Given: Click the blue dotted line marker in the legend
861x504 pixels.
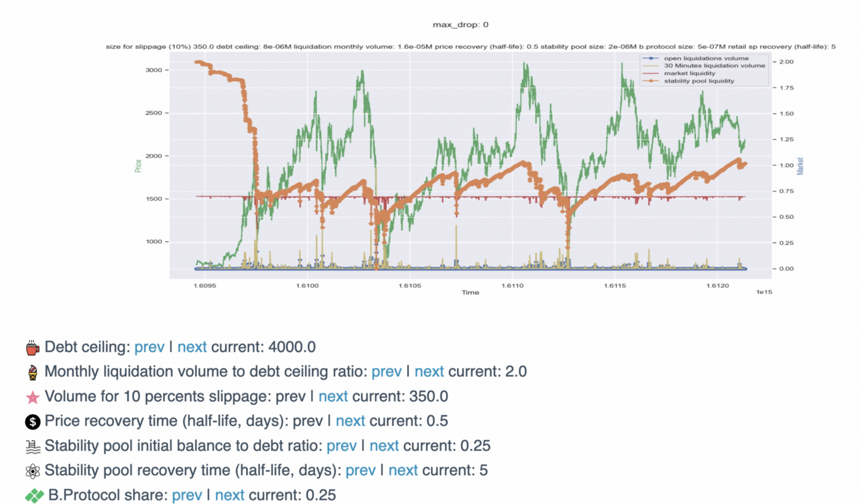Looking at the screenshot, I should tap(650, 59).
